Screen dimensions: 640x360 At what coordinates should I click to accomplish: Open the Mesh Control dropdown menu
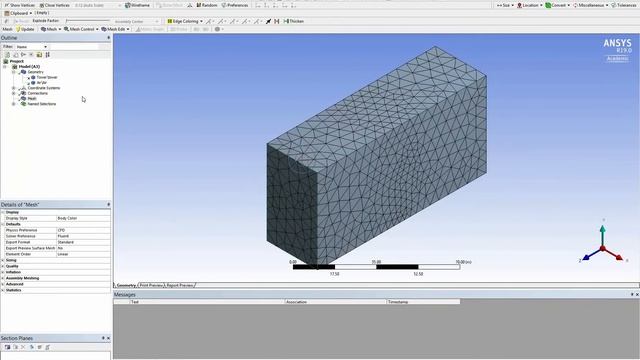[81, 29]
